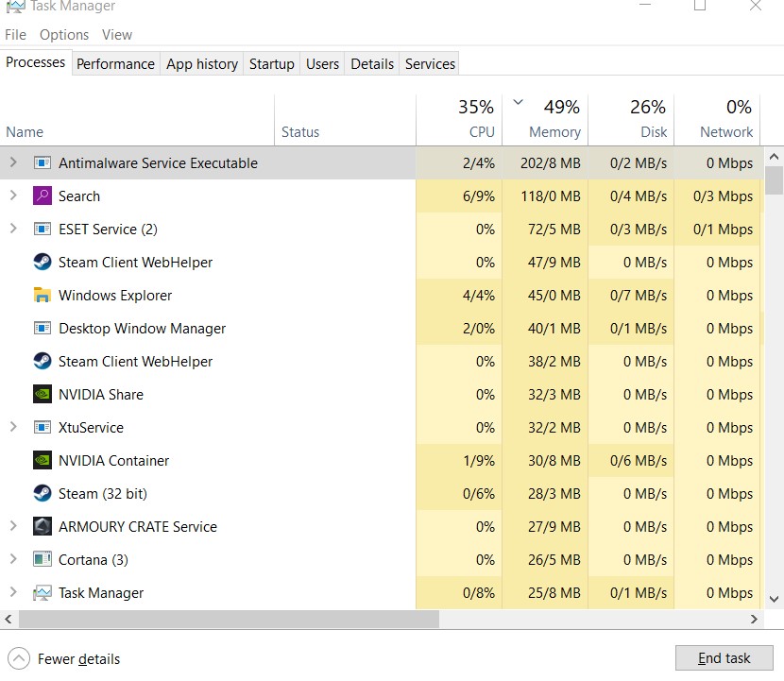Sort processes by the Disk column header

631,120
